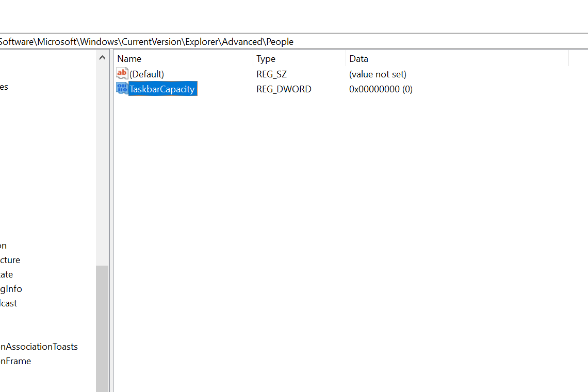Select the (Default) REG_SZ value
This screenshot has width=588, height=392.
tap(146, 74)
